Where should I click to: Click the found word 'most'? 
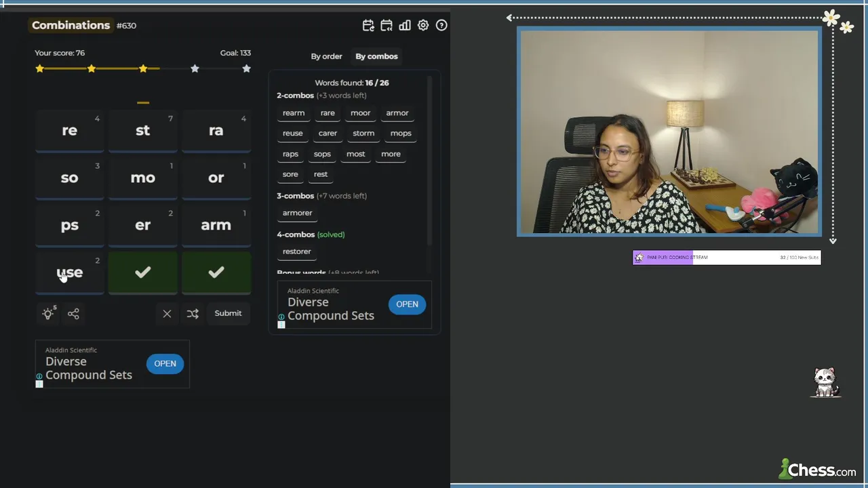[x=355, y=154]
